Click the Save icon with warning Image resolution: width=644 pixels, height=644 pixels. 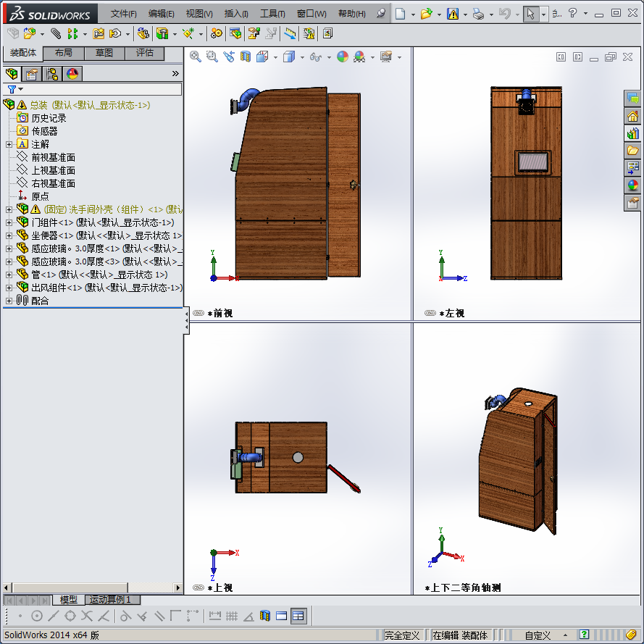pos(453,14)
